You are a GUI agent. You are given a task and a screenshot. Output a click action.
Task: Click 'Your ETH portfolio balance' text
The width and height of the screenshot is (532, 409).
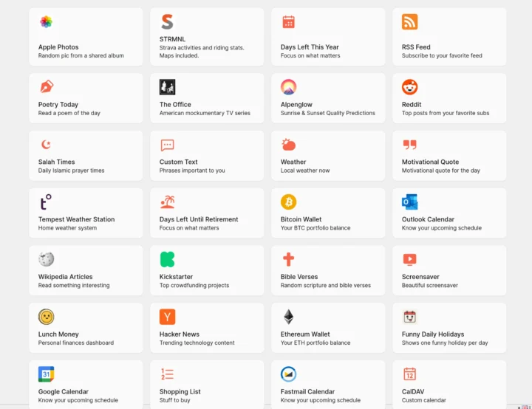pyautogui.click(x=316, y=343)
